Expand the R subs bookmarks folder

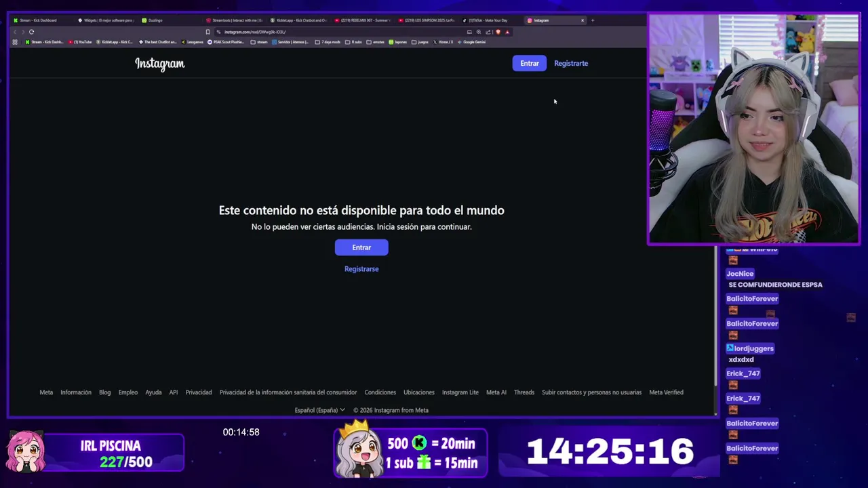coord(354,42)
